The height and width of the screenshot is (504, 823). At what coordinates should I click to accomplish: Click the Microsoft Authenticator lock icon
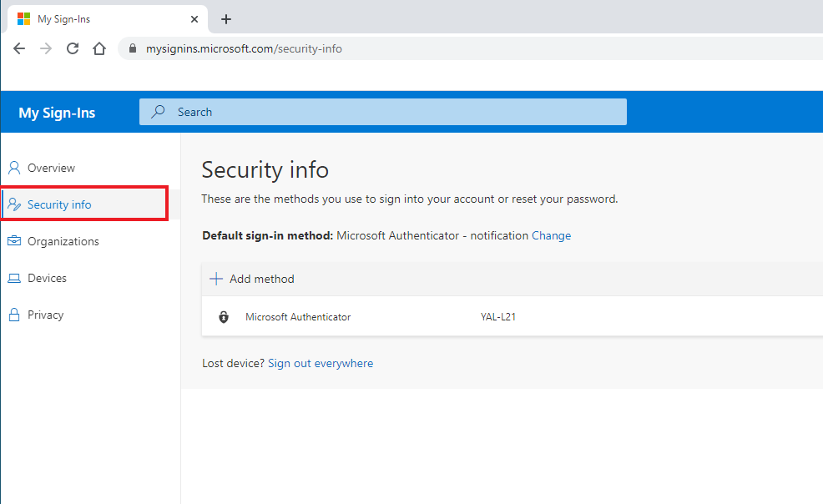[223, 317]
